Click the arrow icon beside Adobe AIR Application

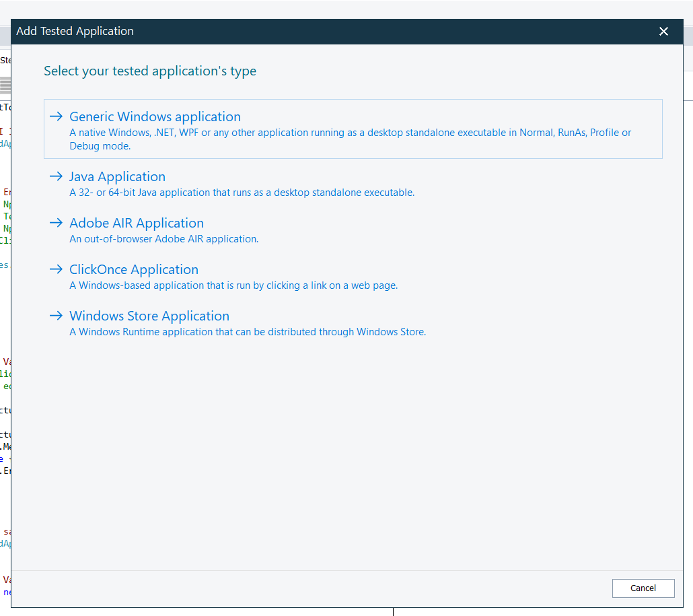57,223
